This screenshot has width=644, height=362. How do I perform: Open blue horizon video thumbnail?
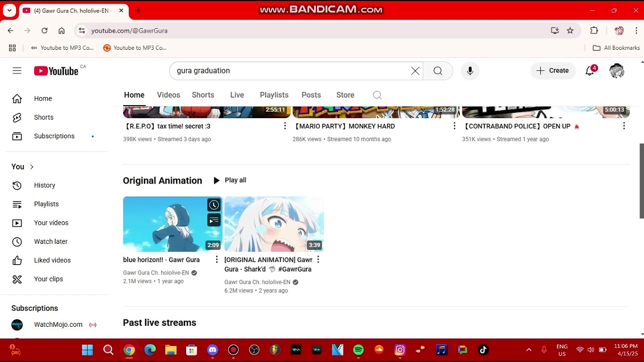pyautogui.click(x=173, y=224)
